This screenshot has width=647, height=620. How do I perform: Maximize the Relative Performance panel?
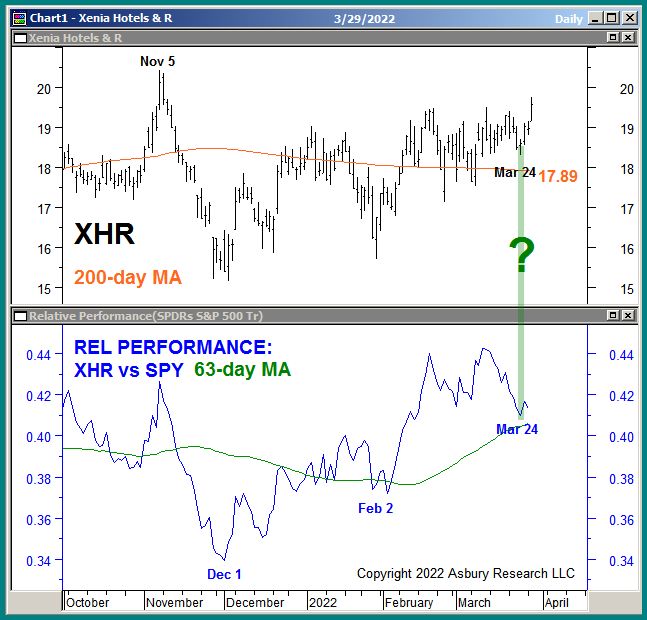pyautogui.click(x=612, y=316)
